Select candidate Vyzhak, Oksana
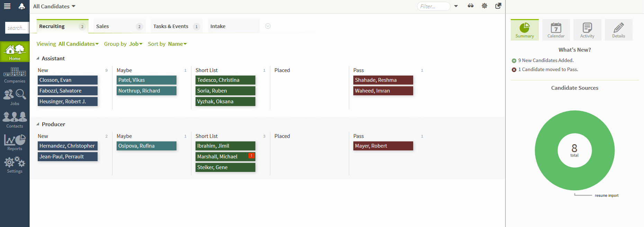 (225, 102)
